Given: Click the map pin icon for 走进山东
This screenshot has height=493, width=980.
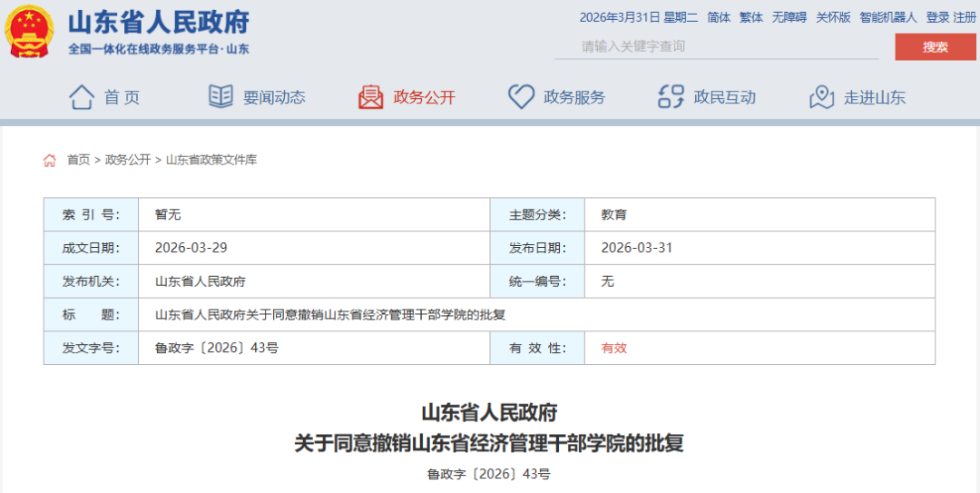Looking at the screenshot, I should pyautogui.click(x=821, y=97).
